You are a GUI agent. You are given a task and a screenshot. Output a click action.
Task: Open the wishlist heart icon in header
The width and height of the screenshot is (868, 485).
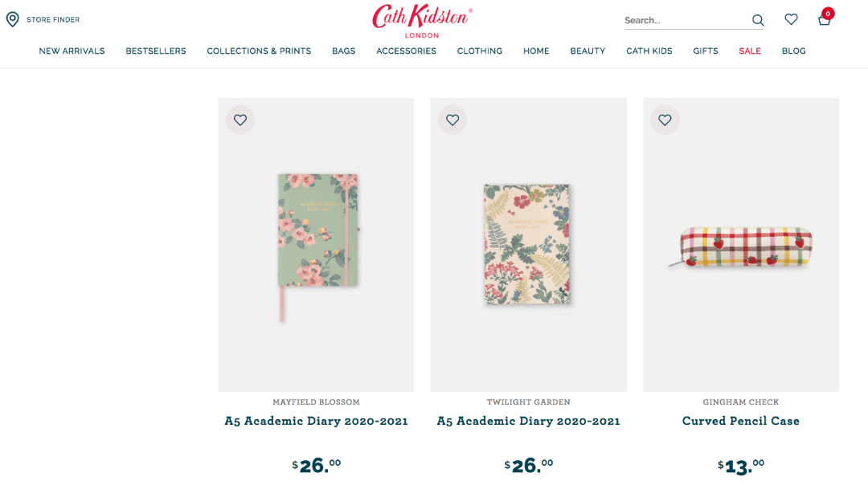(x=792, y=19)
